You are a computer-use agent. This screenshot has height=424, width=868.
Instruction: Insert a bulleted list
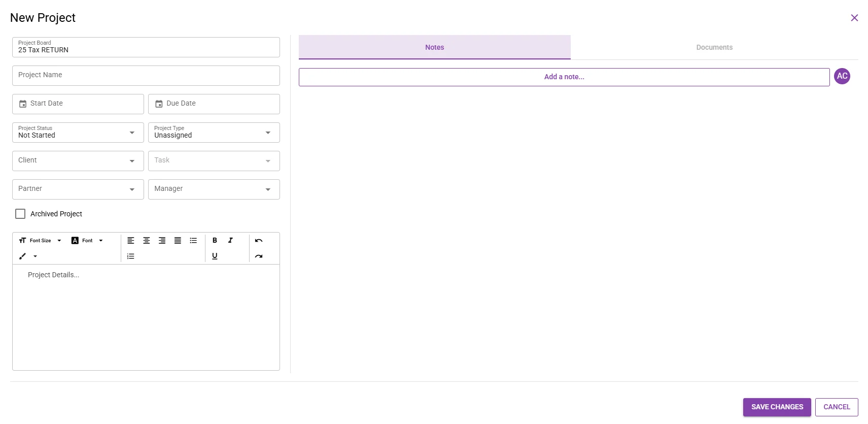pos(193,240)
